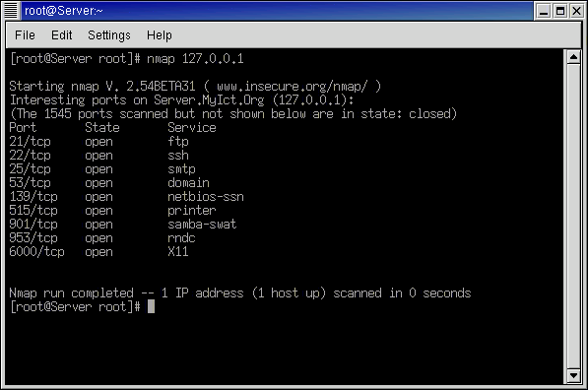Click the netbios-ssn service text
This screenshot has width=588, height=390.
tap(206, 197)
